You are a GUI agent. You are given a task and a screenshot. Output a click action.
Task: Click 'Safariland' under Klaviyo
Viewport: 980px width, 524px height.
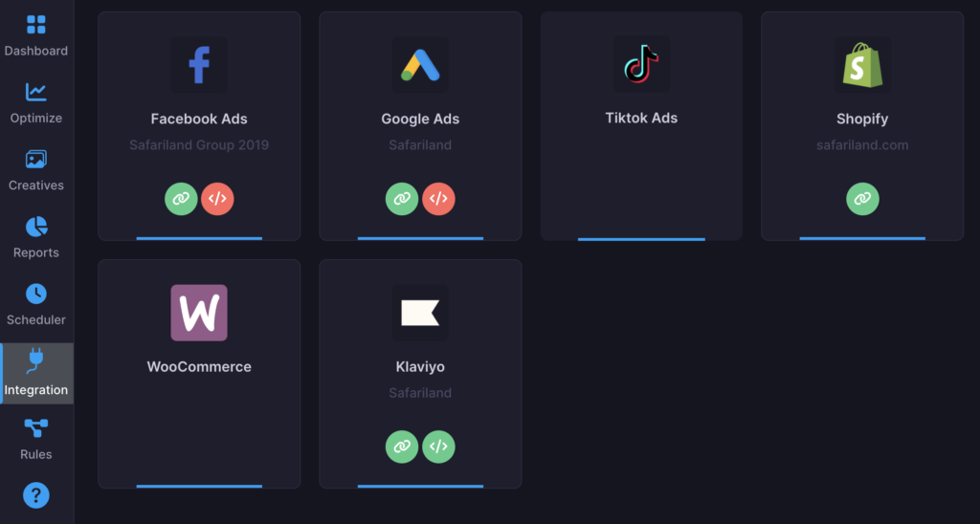coord(420,393)
